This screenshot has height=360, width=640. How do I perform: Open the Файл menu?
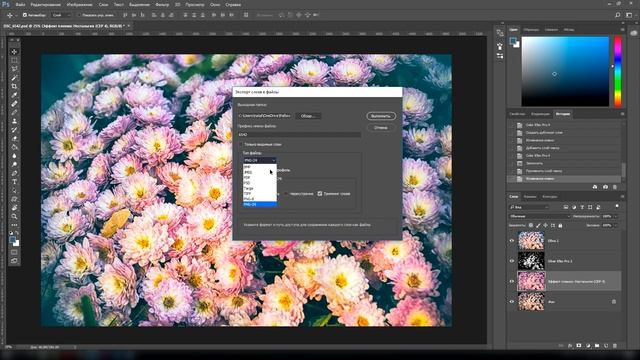[x=20, y=5]
